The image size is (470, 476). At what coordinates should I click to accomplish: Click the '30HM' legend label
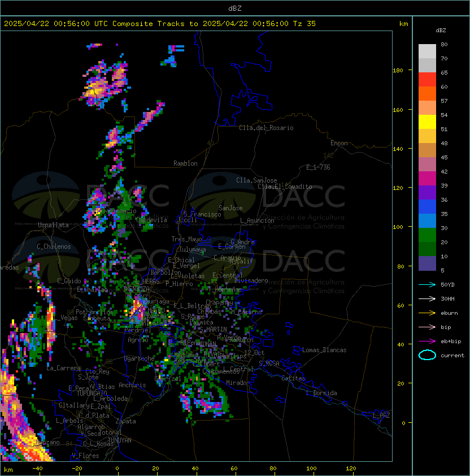447,298
